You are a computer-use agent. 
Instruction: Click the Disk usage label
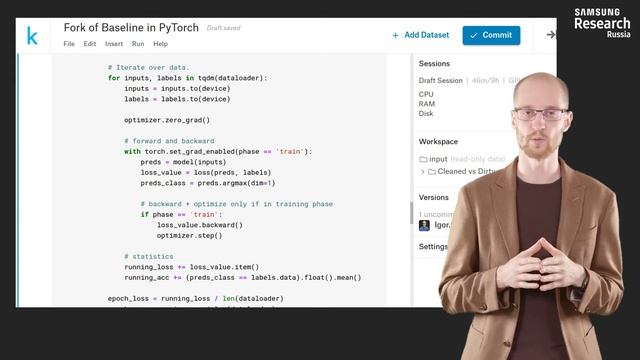pos(426,113)
